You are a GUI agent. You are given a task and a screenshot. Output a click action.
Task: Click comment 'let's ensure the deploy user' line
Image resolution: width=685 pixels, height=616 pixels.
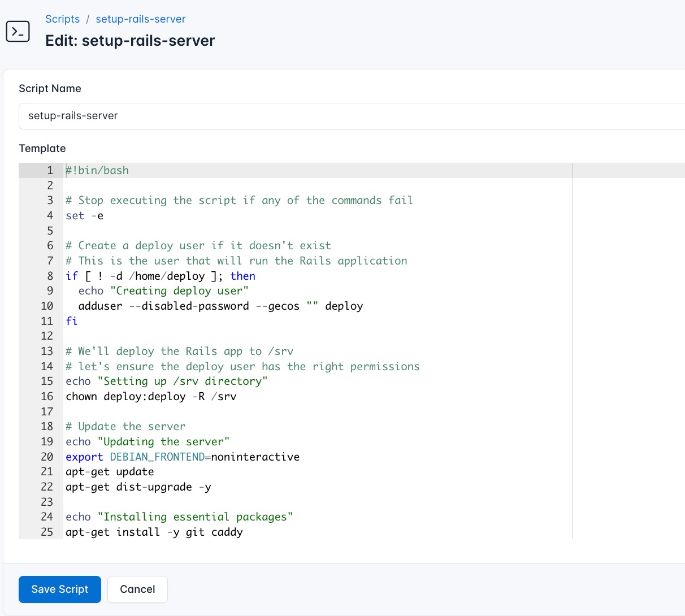(x=242, y=366)
